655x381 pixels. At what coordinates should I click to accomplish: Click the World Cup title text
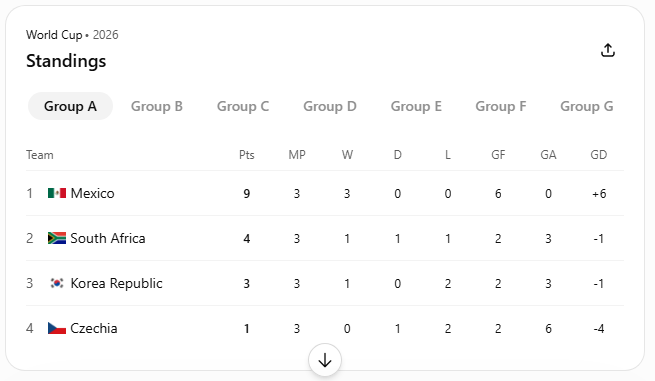pyautogui.click(x=54, y=35)
